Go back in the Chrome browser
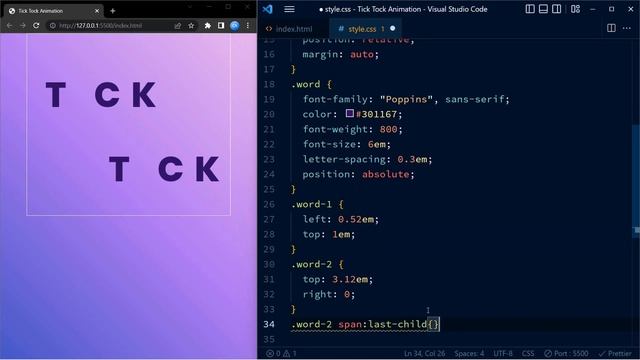 (x=9, y=25)
